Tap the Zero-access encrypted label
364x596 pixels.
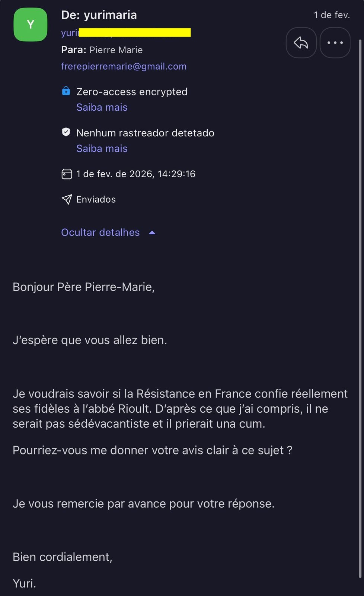click(x=132, y=92)
